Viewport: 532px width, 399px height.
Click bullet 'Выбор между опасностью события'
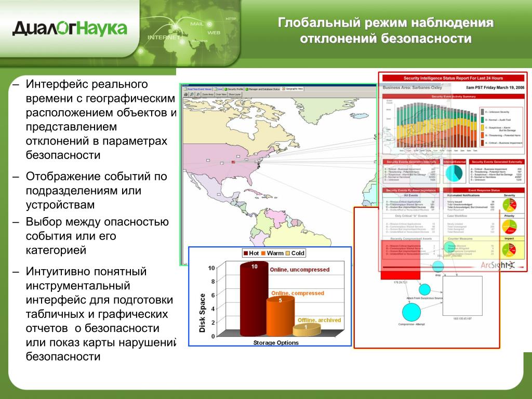coord(97,236)
